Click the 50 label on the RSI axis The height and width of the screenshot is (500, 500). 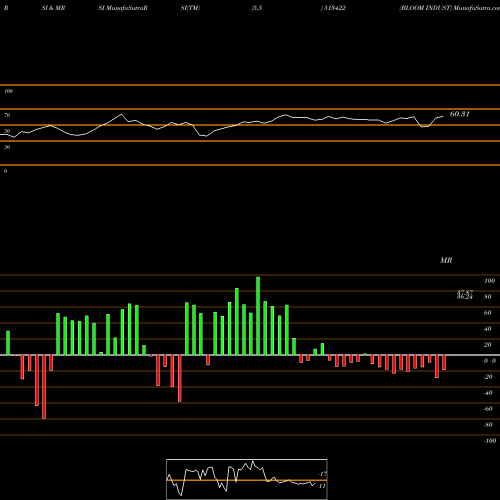7,131
